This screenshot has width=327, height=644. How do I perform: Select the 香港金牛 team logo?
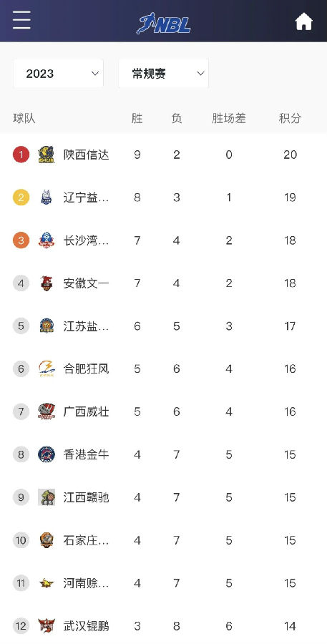click(x=47, y=454)
